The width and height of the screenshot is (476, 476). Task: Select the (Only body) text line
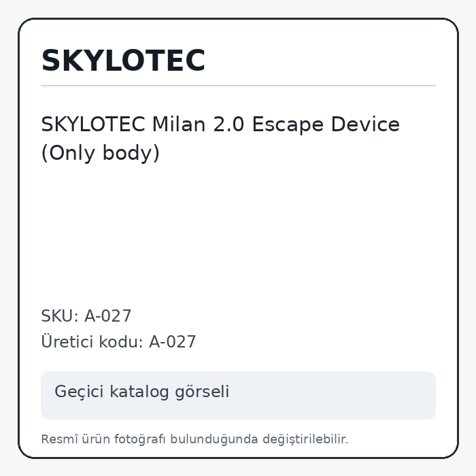coord(100,153)
